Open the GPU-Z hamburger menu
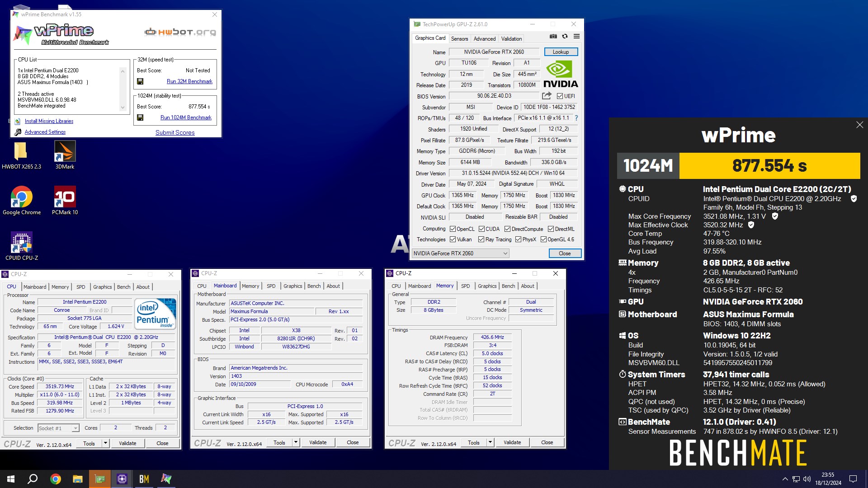The width and height of the screenshot is (868, 488). click(x=576, y=37)
